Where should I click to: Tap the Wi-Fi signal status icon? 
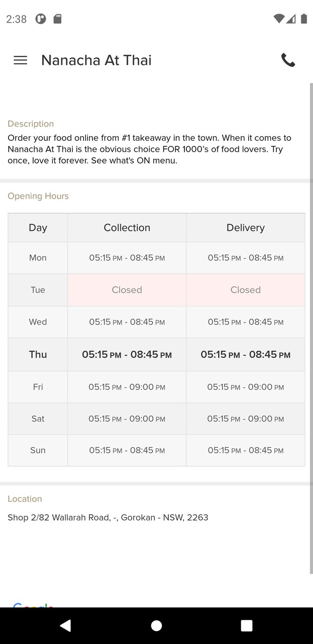279,19
